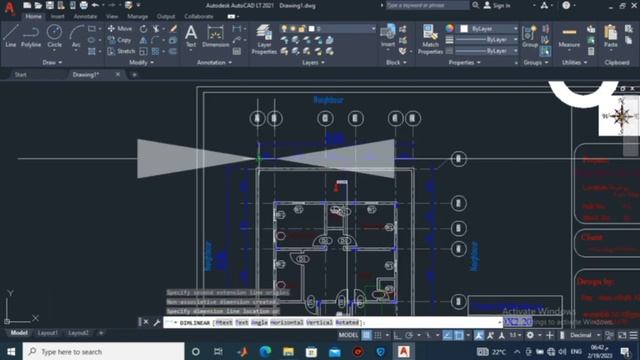Click the Move tool in Modify panel

[x=120, y=29]
